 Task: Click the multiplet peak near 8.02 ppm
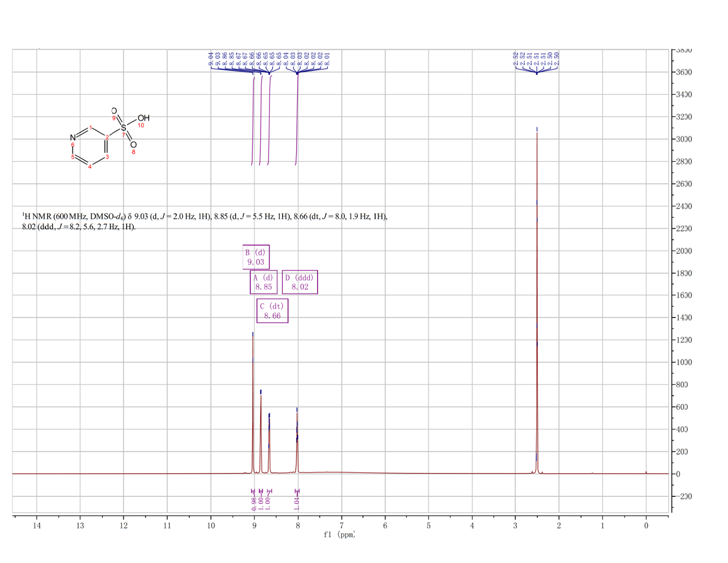coord(297,441)
